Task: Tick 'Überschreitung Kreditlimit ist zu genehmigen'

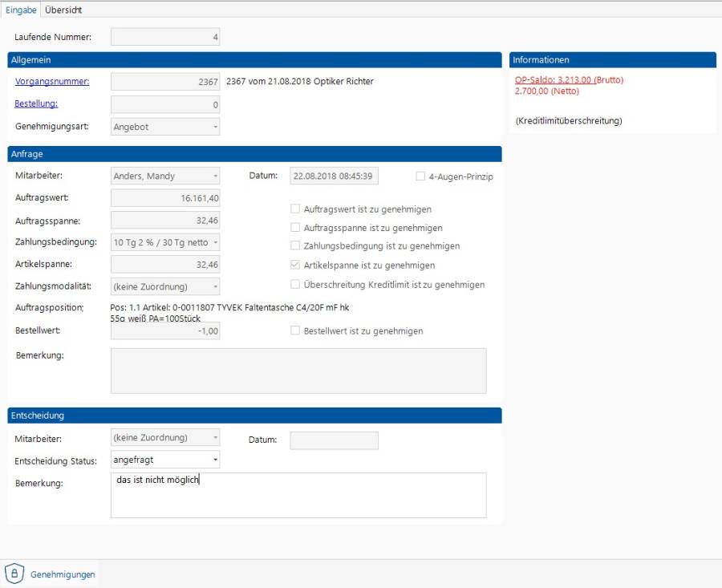Action: coord(296,285)
